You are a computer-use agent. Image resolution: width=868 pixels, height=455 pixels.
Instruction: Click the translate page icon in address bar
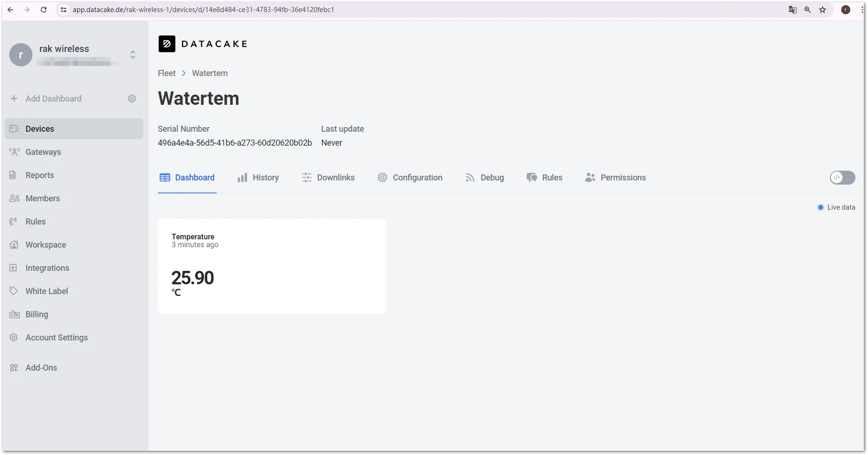pos(793,10)
